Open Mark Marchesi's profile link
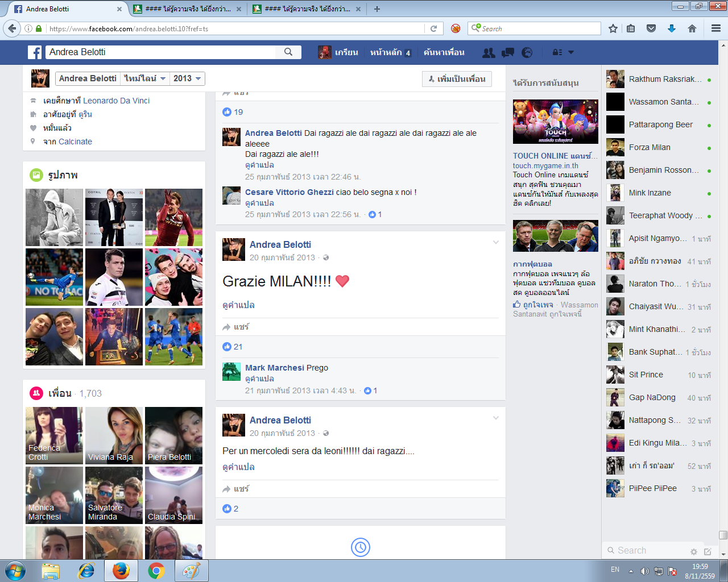The width and height of the screenshot is (728, 582). coord(275,368)
